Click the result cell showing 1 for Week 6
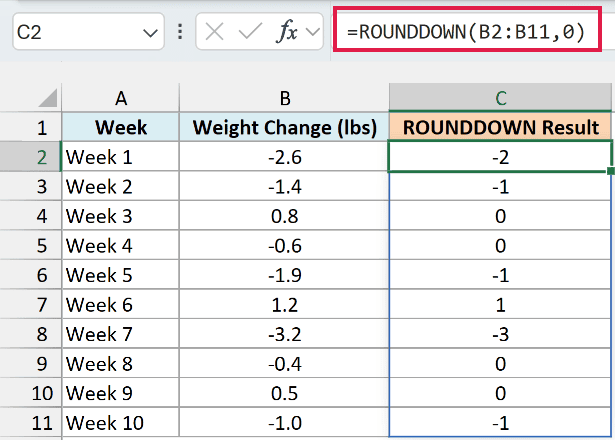This screenshot has height=440, width=615. coord(500,304)
